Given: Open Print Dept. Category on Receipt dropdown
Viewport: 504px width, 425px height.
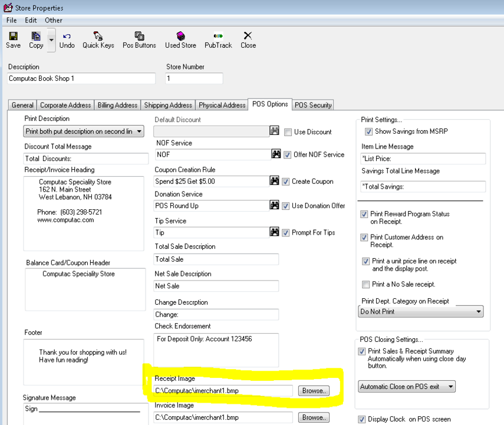Looking at the screenshot, I should 421,311.
